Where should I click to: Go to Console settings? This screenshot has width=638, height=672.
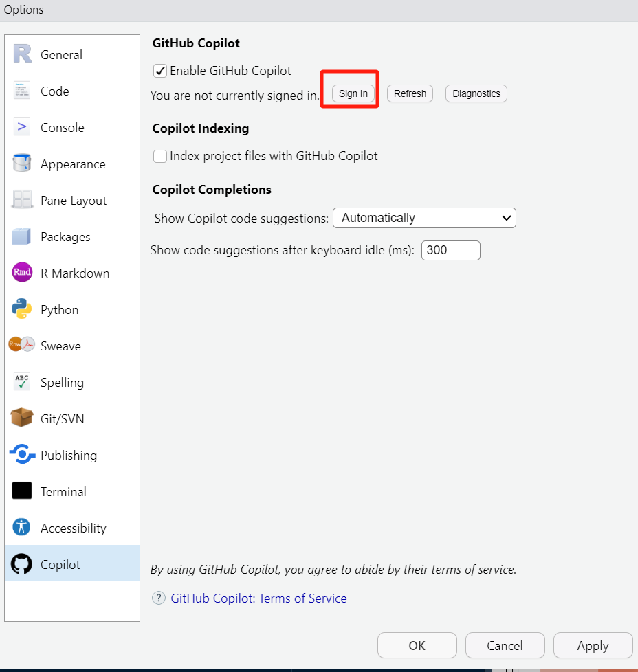(72, 127)
